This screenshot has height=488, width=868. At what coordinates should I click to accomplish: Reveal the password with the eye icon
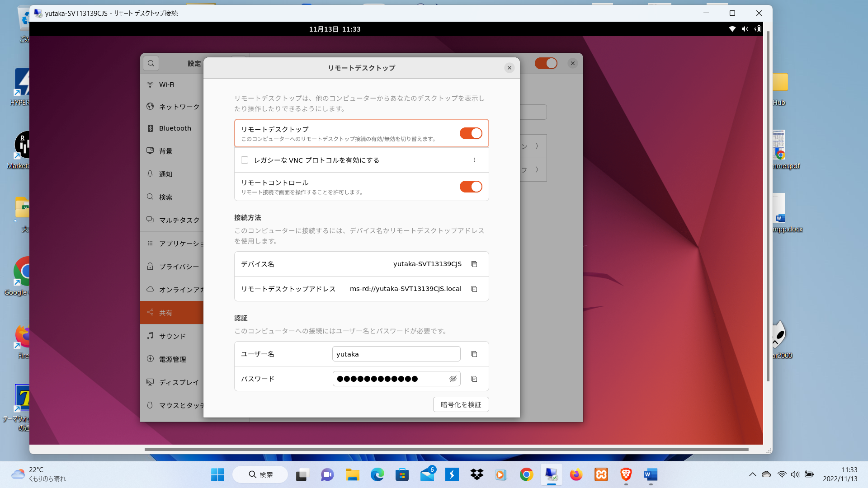(x=453, y=379)
